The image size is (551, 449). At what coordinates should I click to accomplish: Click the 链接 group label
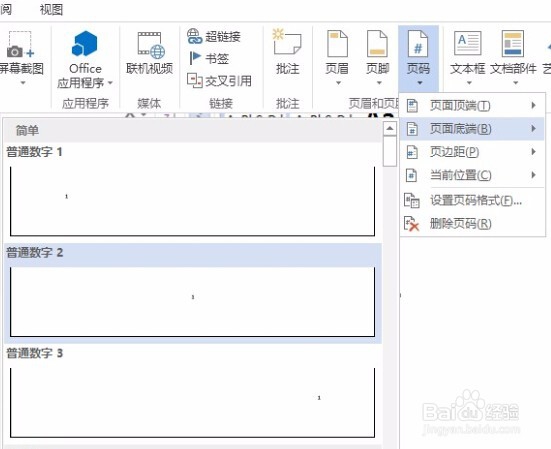click(221, 103)
